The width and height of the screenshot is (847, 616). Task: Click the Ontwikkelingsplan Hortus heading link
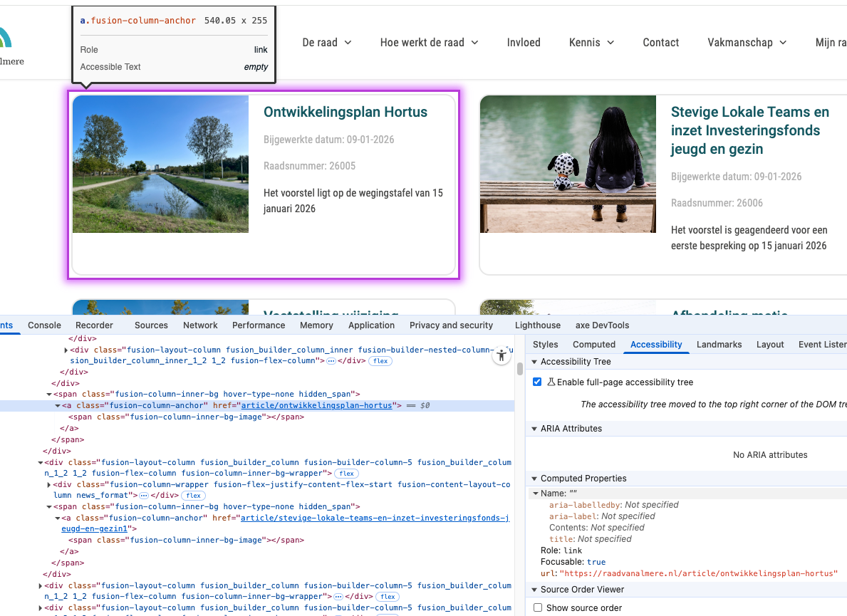[x=345, y=112]
